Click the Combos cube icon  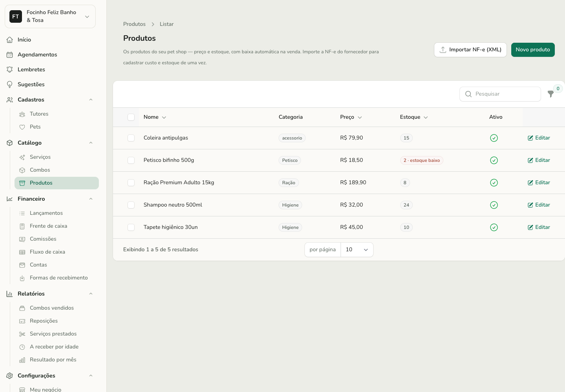[22, 170]
